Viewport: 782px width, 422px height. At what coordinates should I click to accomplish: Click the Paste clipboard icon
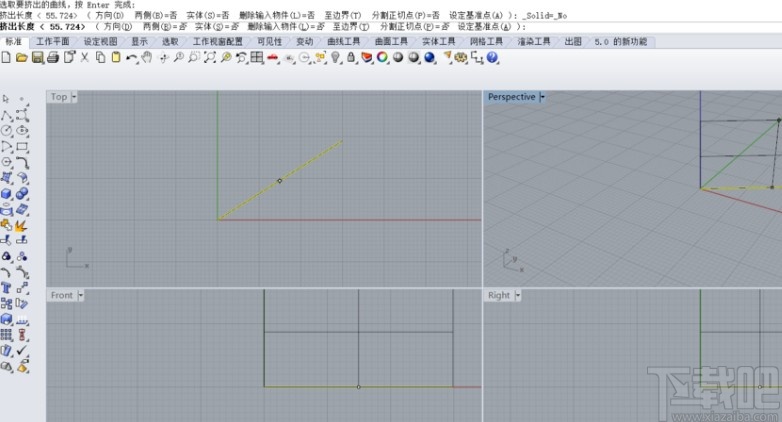click(x=116, y=57)
